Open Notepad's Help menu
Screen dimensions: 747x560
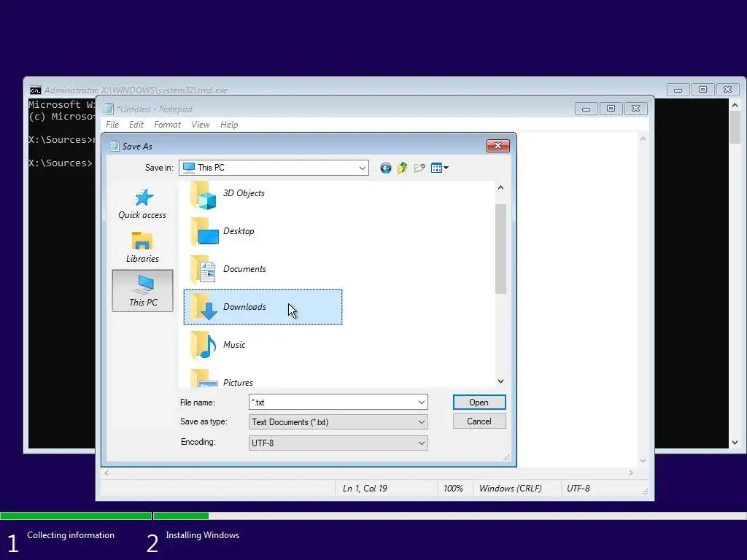pyautogui.click(x=229, y=125)
